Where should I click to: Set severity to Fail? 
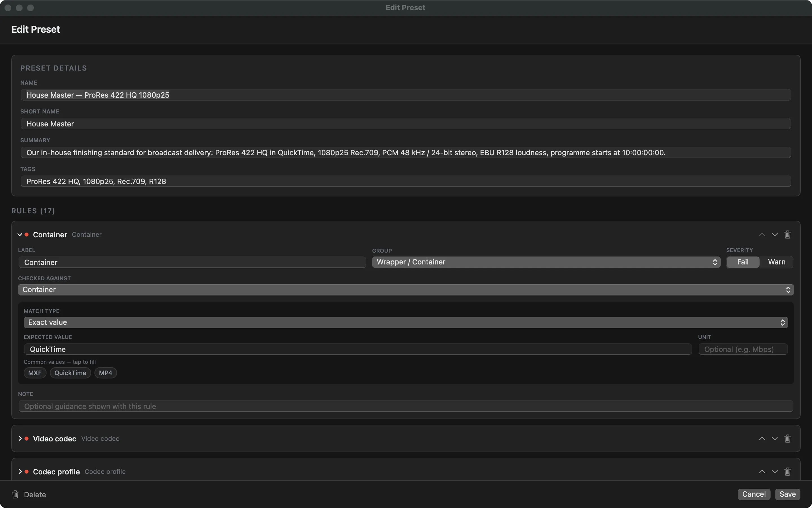pyautogui.click(x=743, y=262)
